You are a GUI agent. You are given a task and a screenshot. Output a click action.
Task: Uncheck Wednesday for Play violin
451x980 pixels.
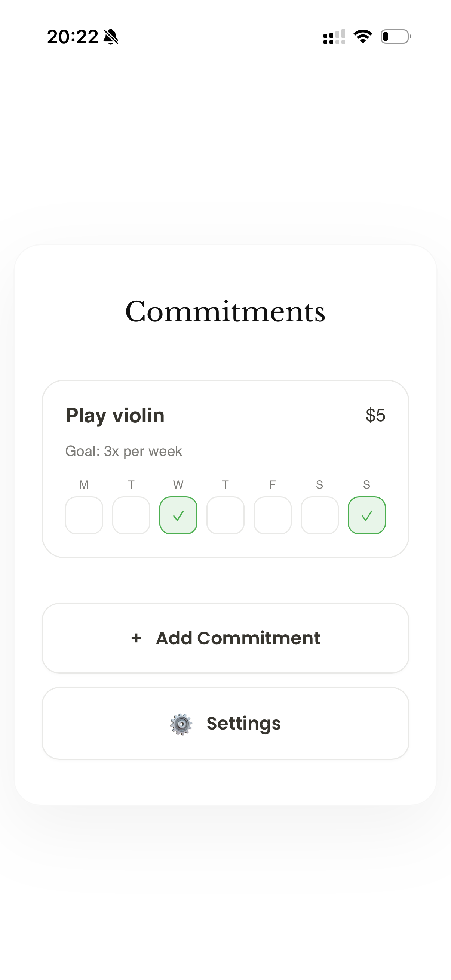pyautogui.click(x=178, y=515)
